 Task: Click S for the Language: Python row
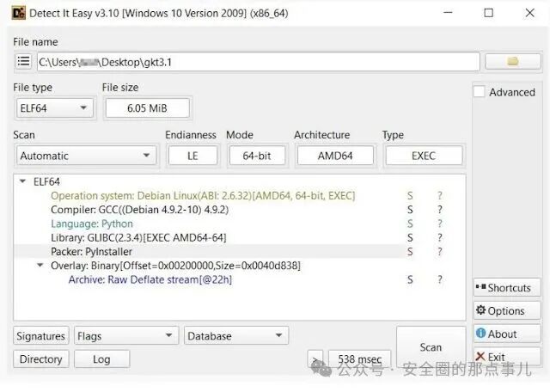[410, 224]
